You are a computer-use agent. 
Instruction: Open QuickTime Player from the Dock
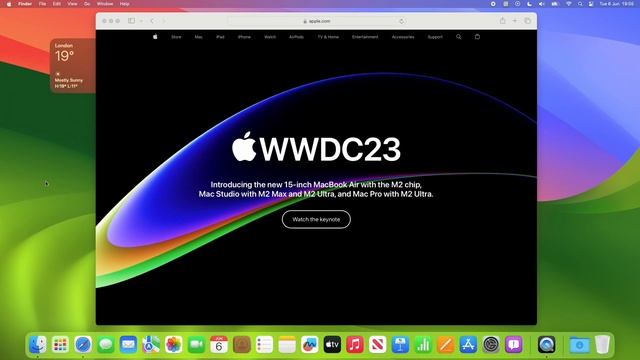(x=547, y=344)
